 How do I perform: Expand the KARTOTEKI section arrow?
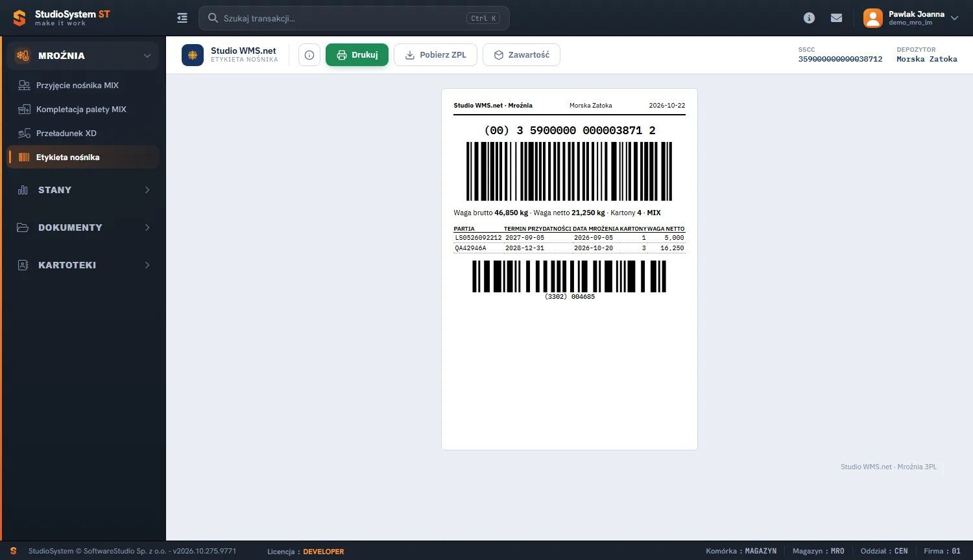[147, 265]
